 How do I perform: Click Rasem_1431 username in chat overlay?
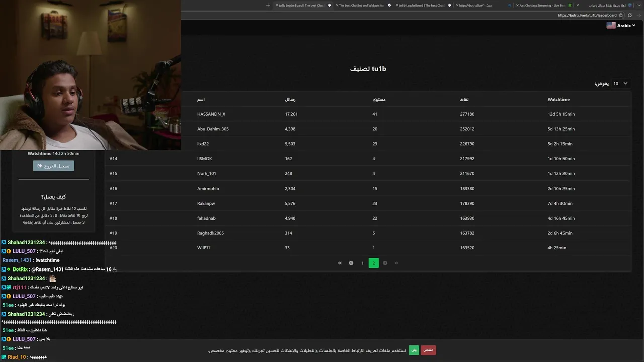click(17, 260)
